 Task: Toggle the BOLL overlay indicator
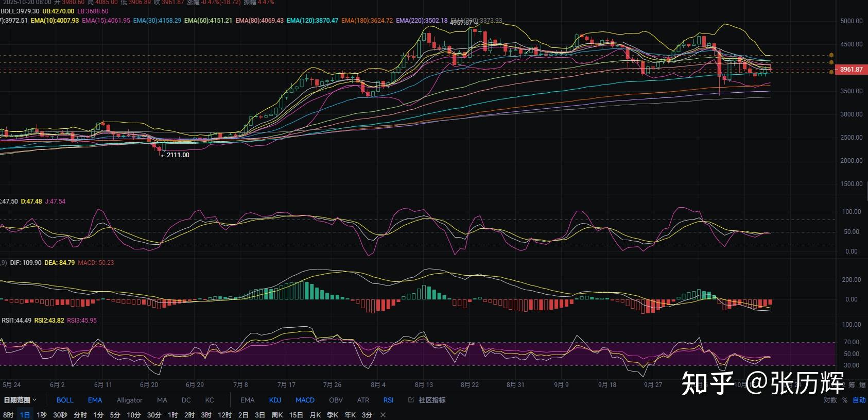click(x=65, y=400)
